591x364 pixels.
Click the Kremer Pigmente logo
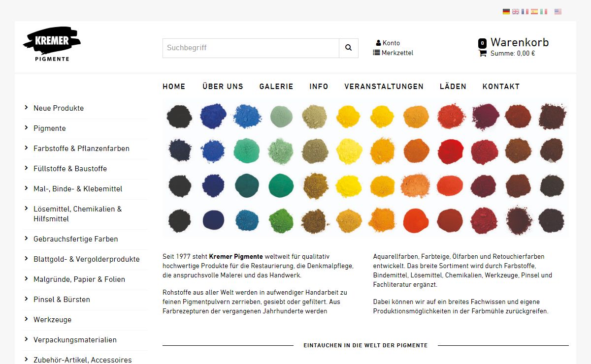click(x=52, y=44)
